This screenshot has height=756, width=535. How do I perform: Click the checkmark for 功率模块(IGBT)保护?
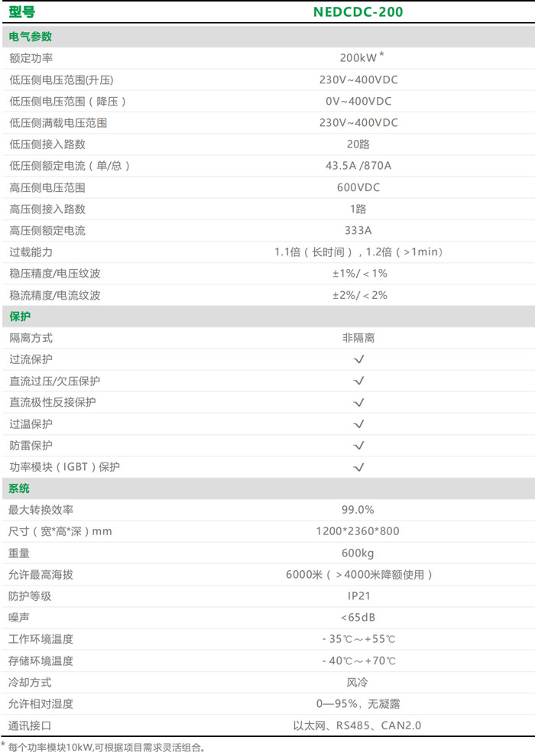click(358, 467)
